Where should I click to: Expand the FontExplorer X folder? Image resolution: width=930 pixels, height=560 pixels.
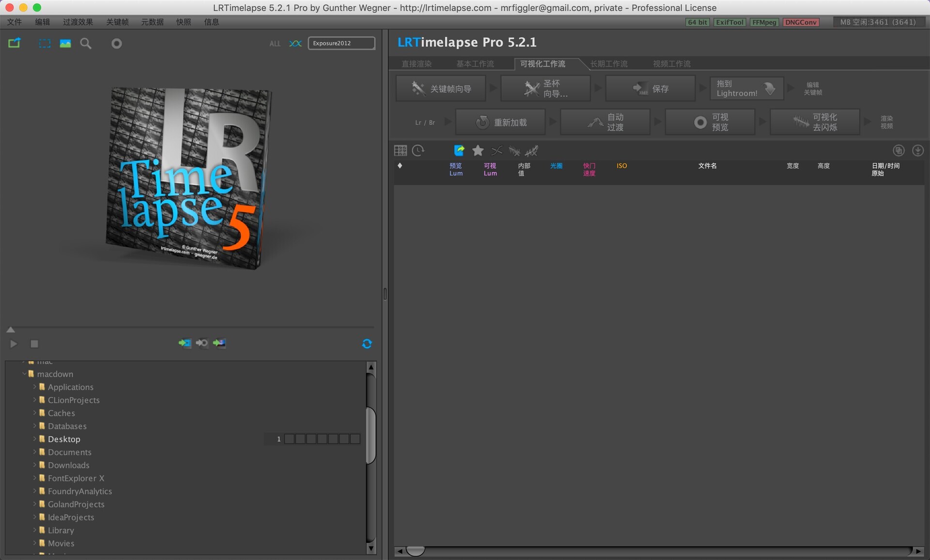coord(35,478)
